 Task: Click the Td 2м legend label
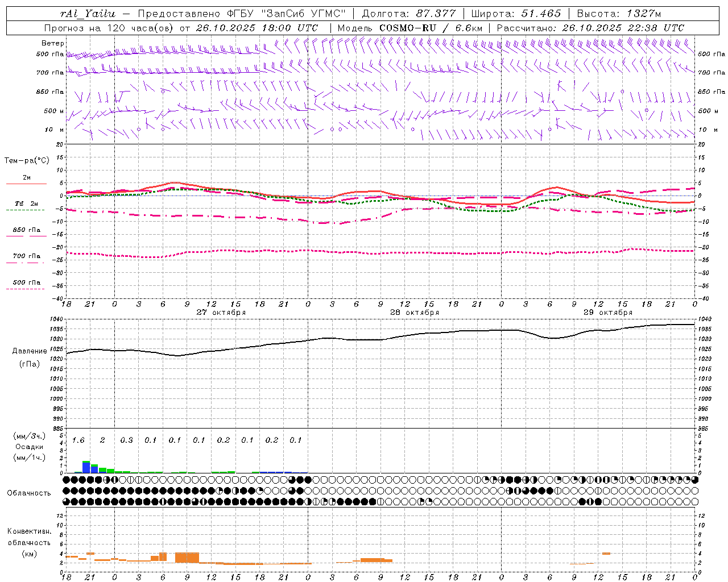click(26, 203)
